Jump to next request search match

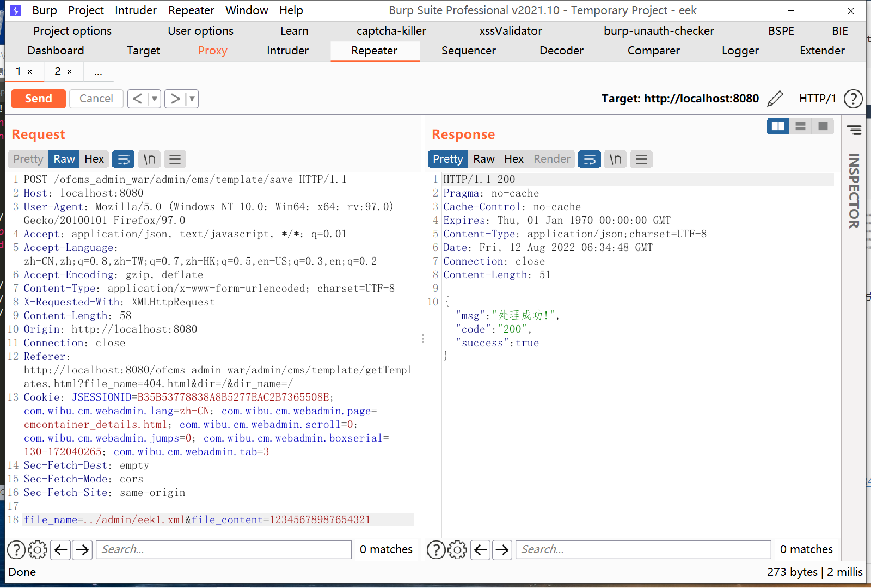[82, 550]
